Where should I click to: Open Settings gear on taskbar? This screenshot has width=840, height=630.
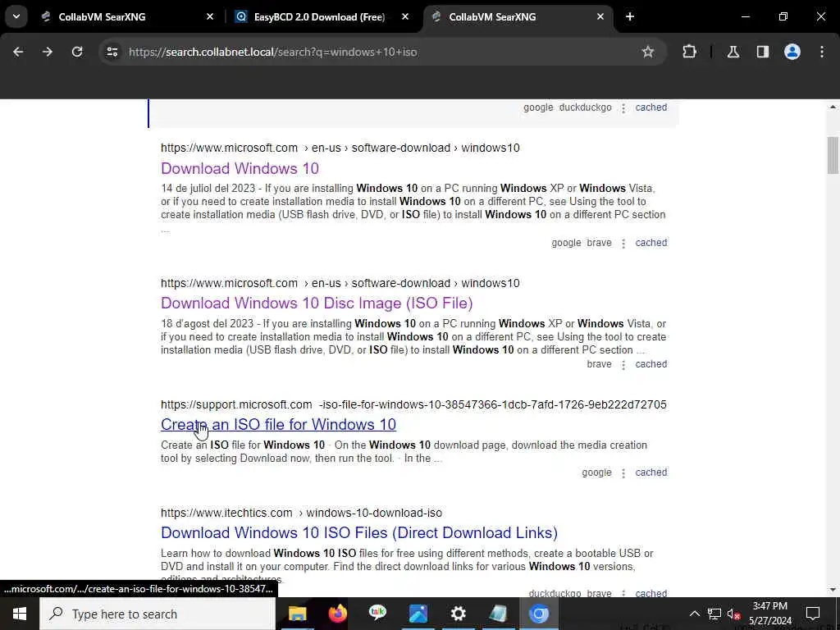click(458, 614)
